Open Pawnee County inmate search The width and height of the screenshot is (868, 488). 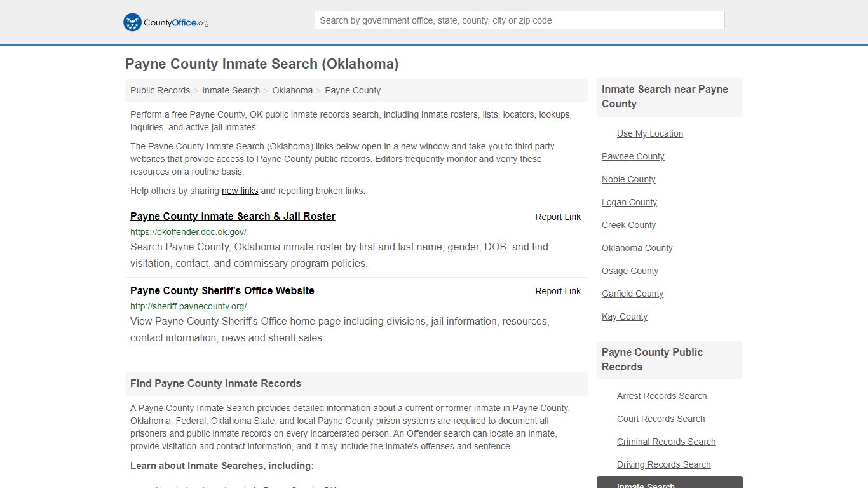633,156
